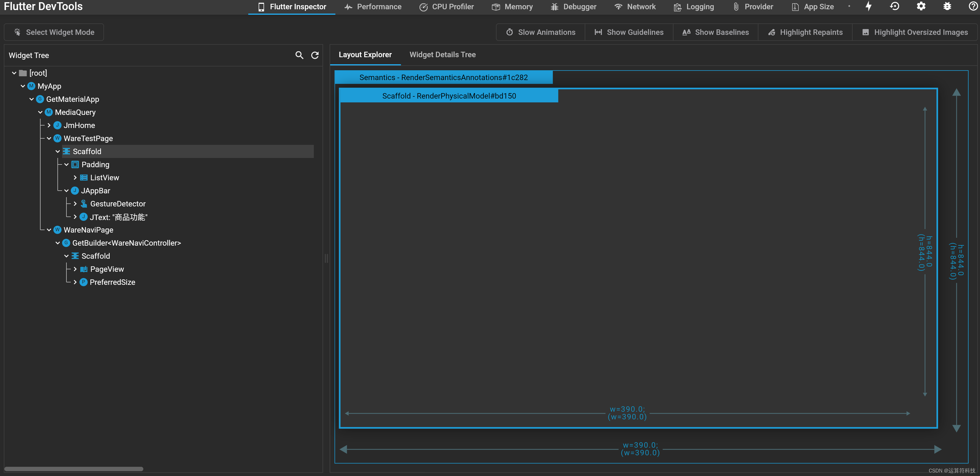The image size is (980, 476).
Task: Click the hot restart icon
Action: 895,7
